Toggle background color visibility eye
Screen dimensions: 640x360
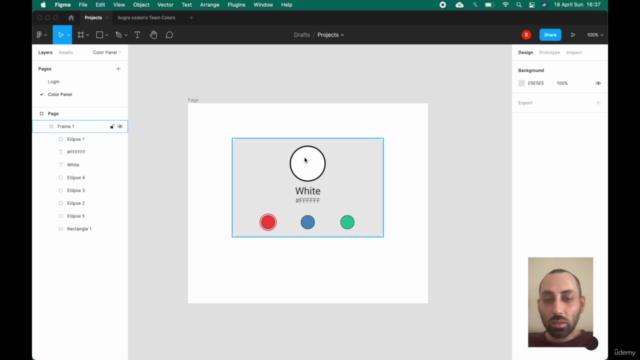[x=598, y=83]
